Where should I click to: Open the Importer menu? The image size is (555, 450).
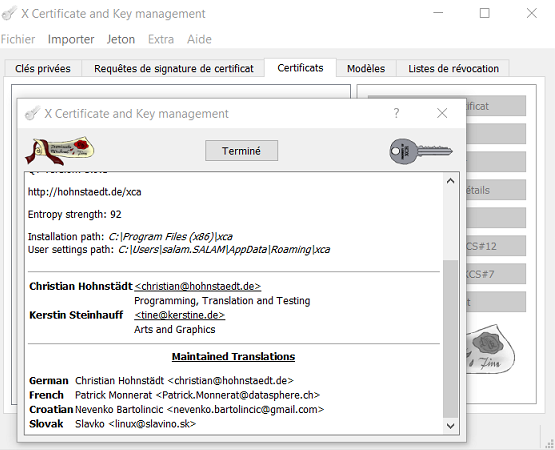pyautogui.click(x=71, y=39)
